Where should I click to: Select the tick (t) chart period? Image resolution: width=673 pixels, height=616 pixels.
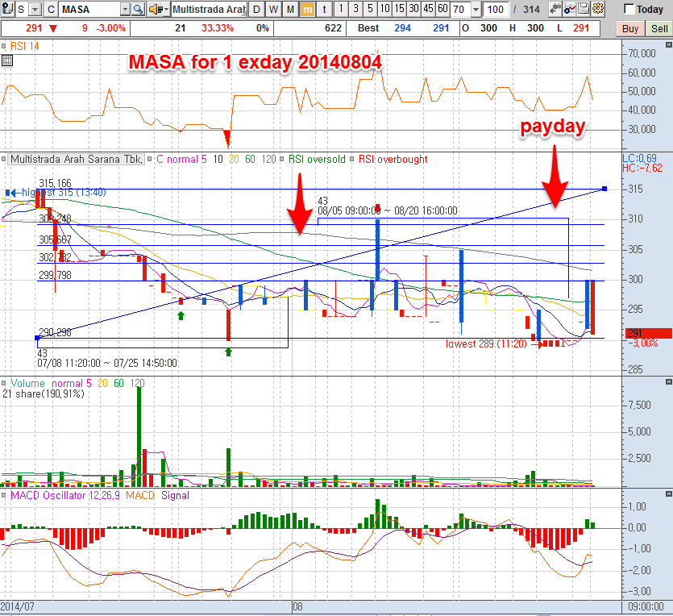(324, 9)
